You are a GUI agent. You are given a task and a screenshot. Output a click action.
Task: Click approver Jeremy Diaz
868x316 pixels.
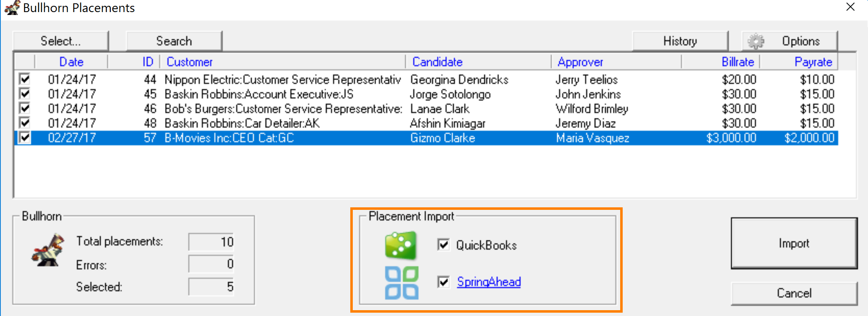[x=586, y=123]
